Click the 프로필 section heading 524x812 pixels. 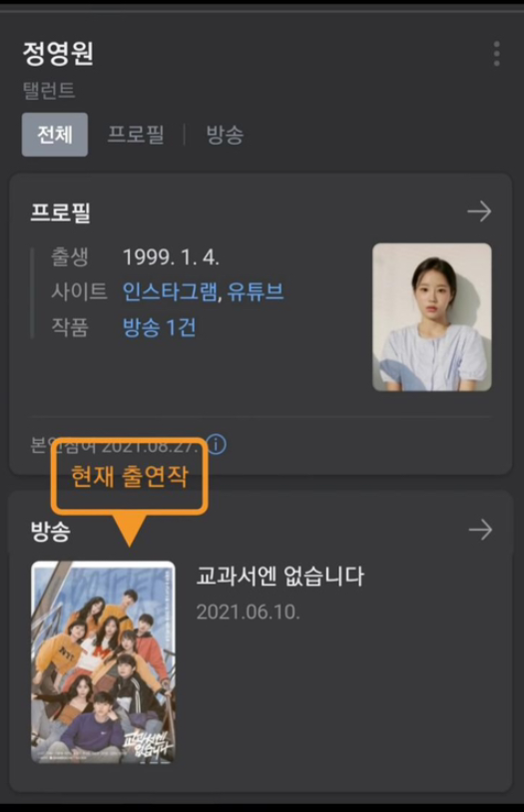[x=61, y=212]
